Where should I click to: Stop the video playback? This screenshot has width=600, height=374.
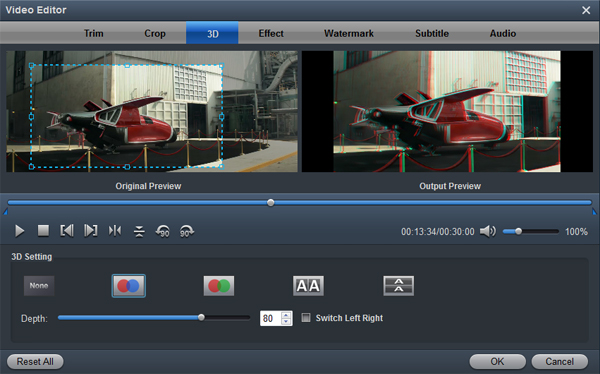point(43,231)
